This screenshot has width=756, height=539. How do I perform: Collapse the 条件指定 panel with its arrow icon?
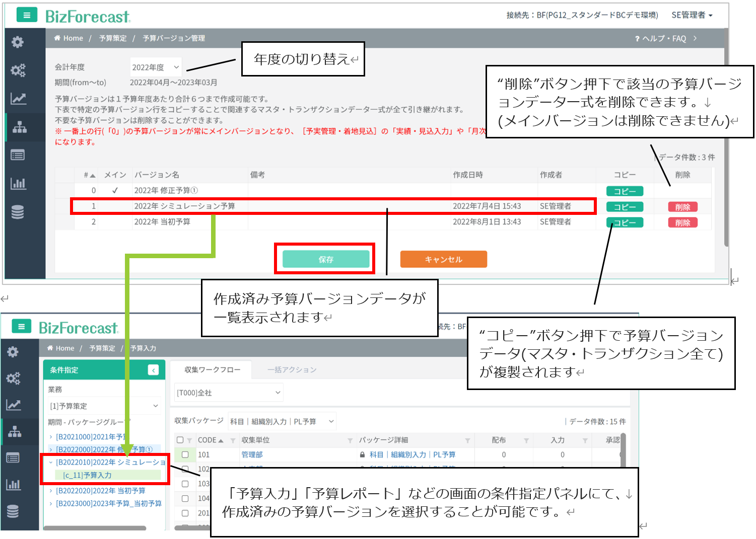tap(154, 370)
